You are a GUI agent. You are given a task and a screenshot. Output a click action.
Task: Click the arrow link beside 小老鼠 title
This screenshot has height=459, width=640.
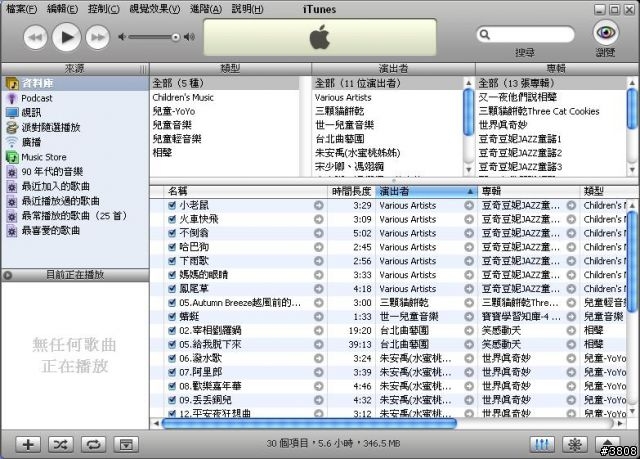pos(318,206)
